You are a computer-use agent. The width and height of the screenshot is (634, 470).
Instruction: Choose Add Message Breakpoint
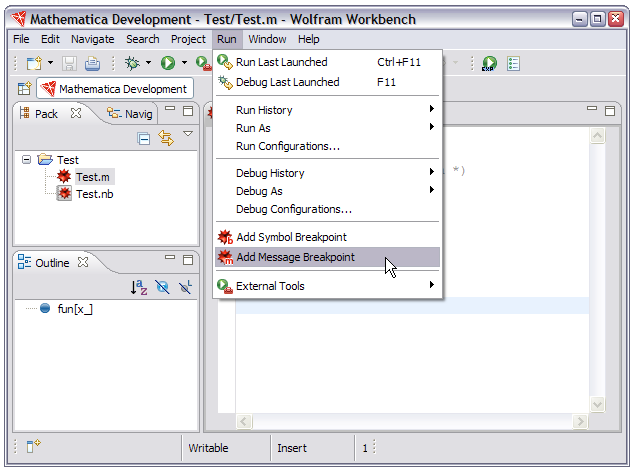click(x=328, y=257)
